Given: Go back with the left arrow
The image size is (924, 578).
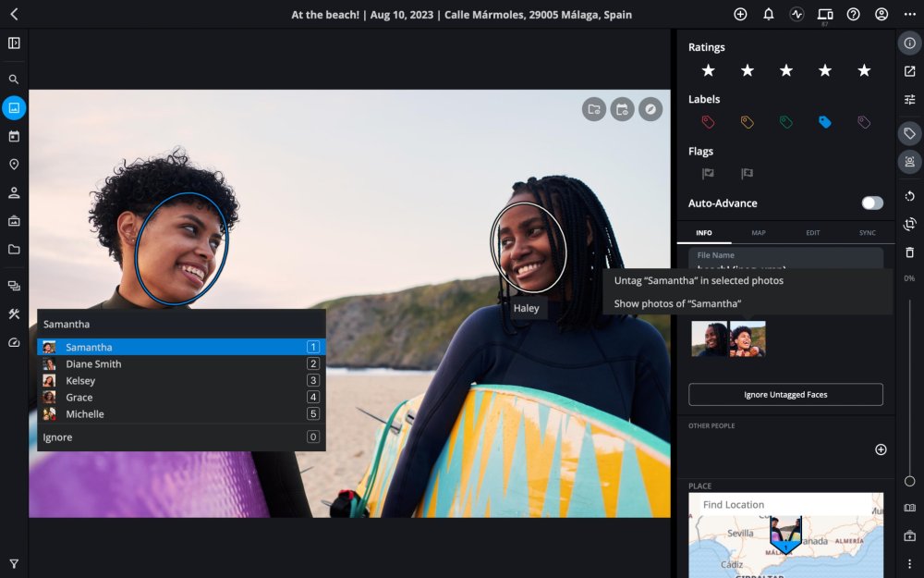Looking at the screenshot, I should click(x=14, y=14).
